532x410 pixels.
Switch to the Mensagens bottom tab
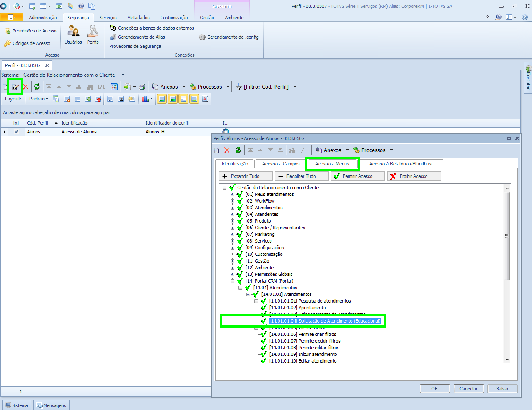(x=51, y=405)
